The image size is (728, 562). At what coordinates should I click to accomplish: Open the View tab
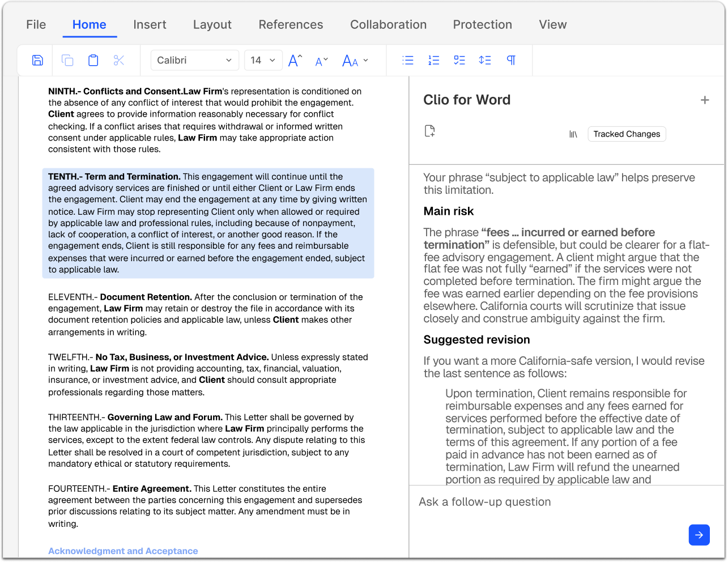[553, 24]
